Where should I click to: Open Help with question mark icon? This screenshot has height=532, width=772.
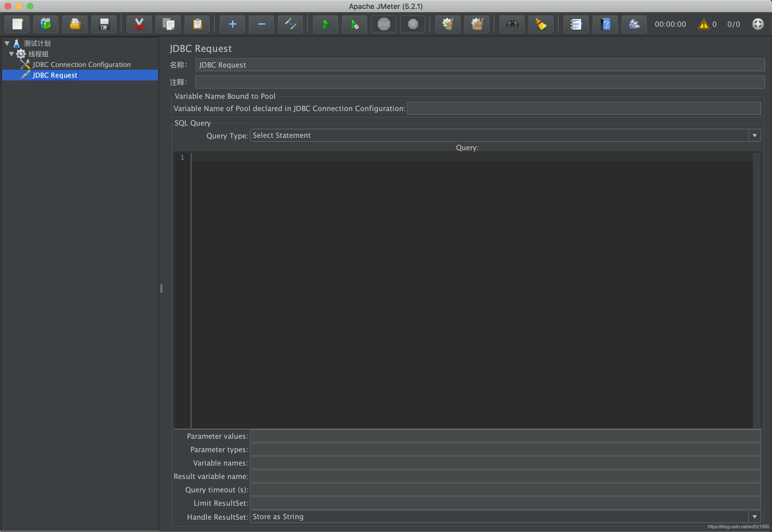[x=605, y=24]
